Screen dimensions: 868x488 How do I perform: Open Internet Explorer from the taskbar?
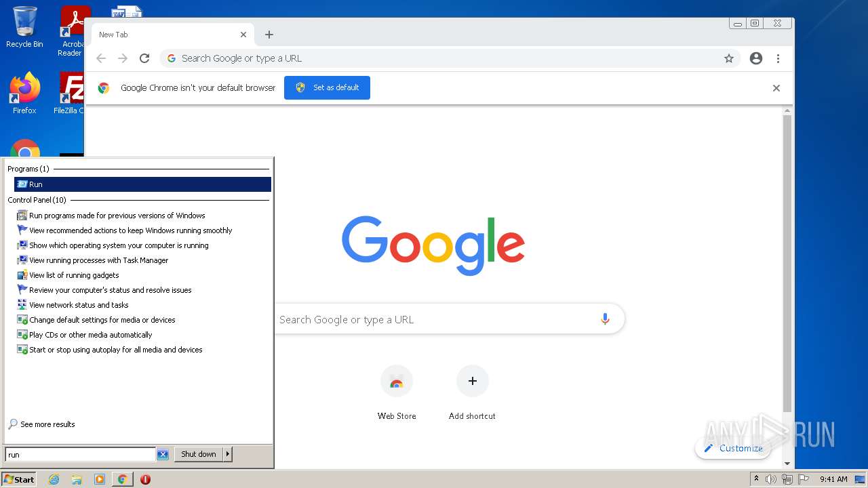54,479
